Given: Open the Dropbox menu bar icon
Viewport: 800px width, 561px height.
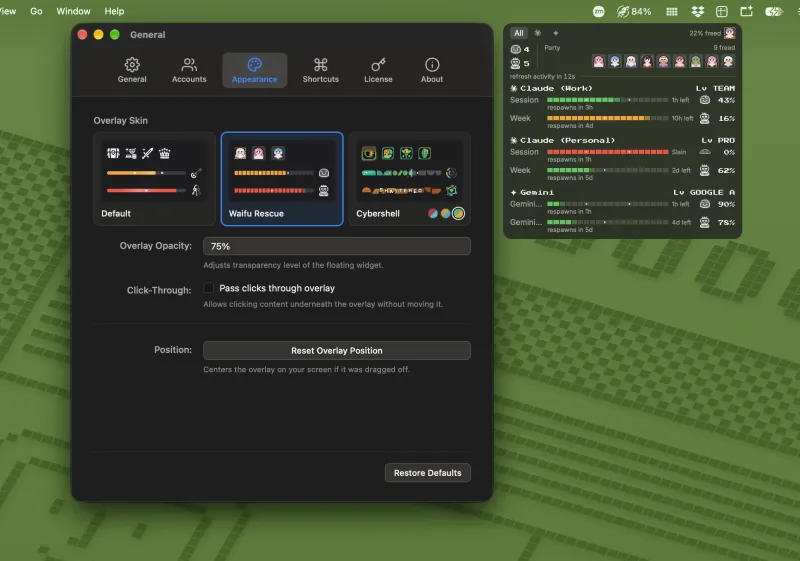Looking at the screenshot, I should [x=697, y=11].
